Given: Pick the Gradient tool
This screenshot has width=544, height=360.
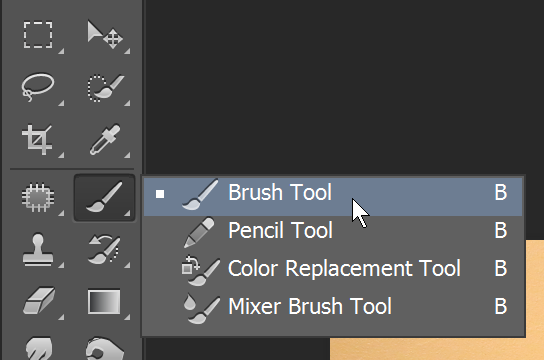Looking at the screenshot, I should tap(104, 302).
